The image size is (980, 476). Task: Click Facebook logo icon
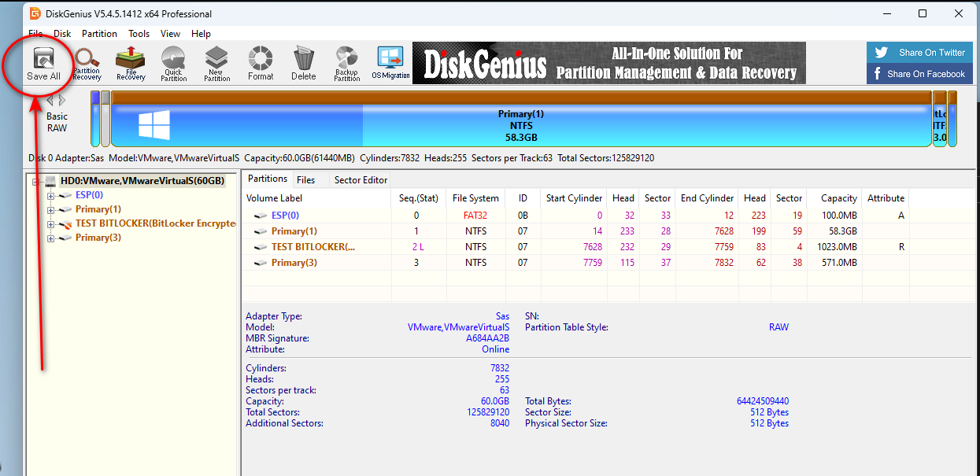tap(878, 74)
